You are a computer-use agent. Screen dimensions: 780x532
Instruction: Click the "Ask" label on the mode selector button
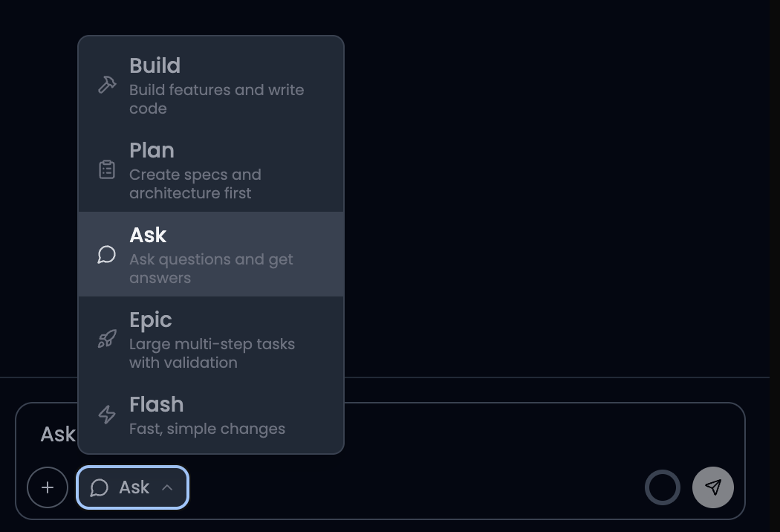(134, 487)
